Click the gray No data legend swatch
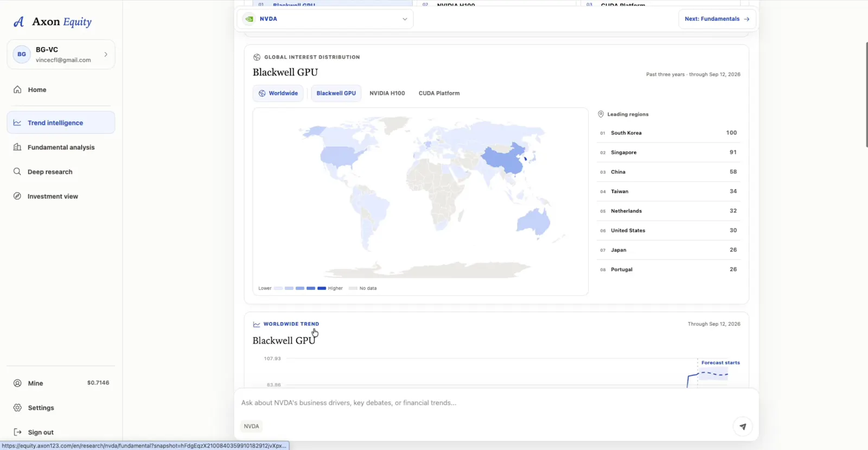The width and height of the screenshot is (868, 450). (353, 288)
